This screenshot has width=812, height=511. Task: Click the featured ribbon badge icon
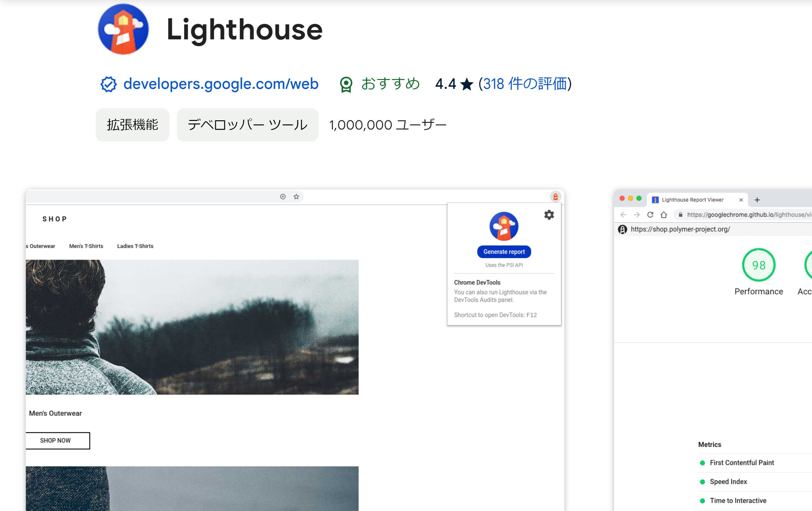coord(346,84)
